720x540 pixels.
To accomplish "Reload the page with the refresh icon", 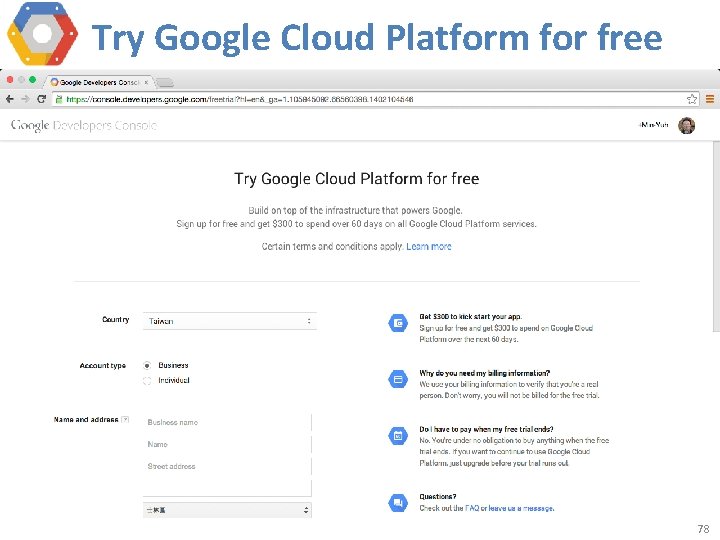I will tap(41, 99).
